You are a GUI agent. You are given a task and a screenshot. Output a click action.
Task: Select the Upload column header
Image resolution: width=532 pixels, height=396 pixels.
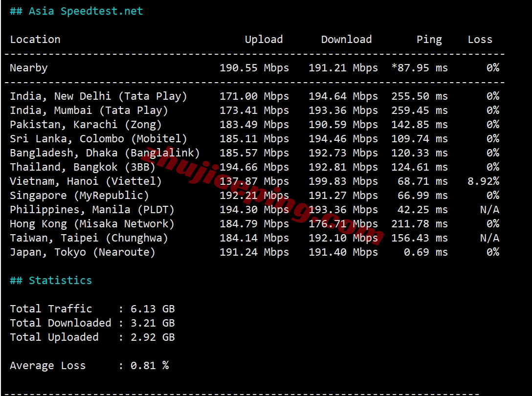click(264, 39)
